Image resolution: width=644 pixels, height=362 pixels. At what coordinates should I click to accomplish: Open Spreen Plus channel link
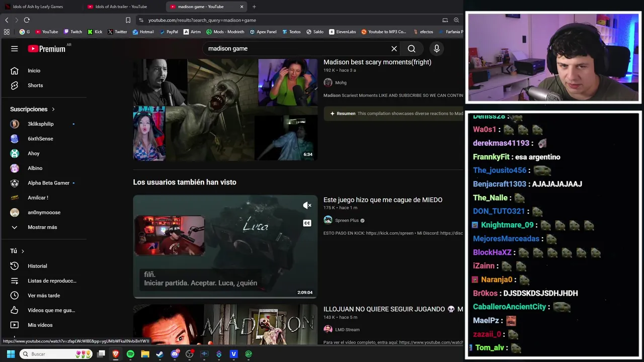click(x=347, y=220)
